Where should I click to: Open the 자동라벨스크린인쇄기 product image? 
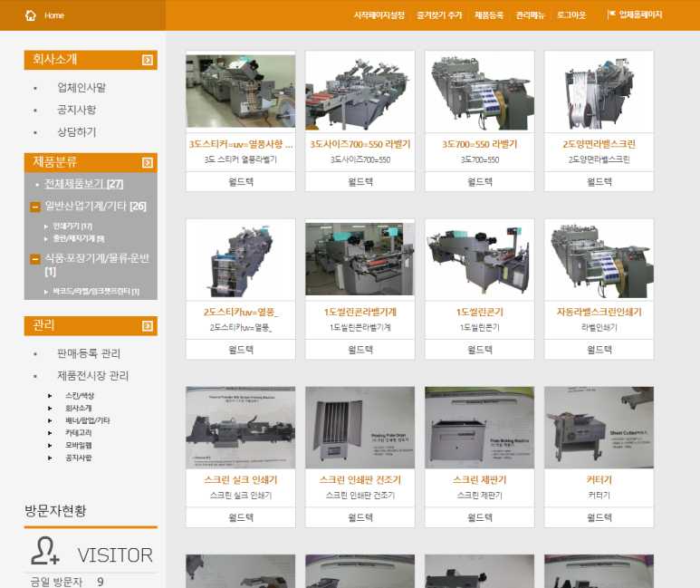coord(599,260)
